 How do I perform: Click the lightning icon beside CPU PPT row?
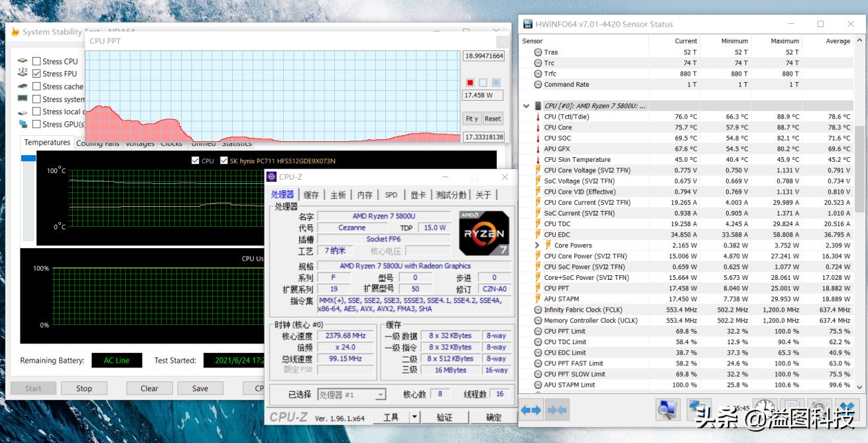click(538, 288)
